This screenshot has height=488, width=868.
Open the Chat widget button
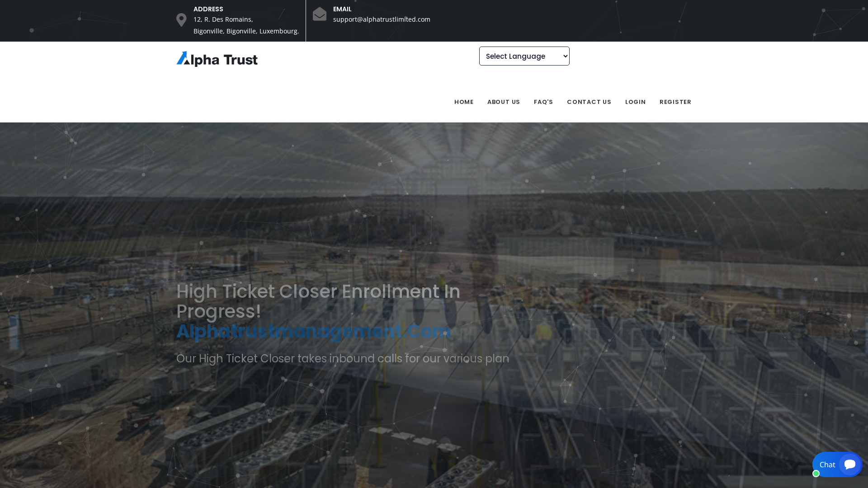pyautogui.click(x=837, y=465)
